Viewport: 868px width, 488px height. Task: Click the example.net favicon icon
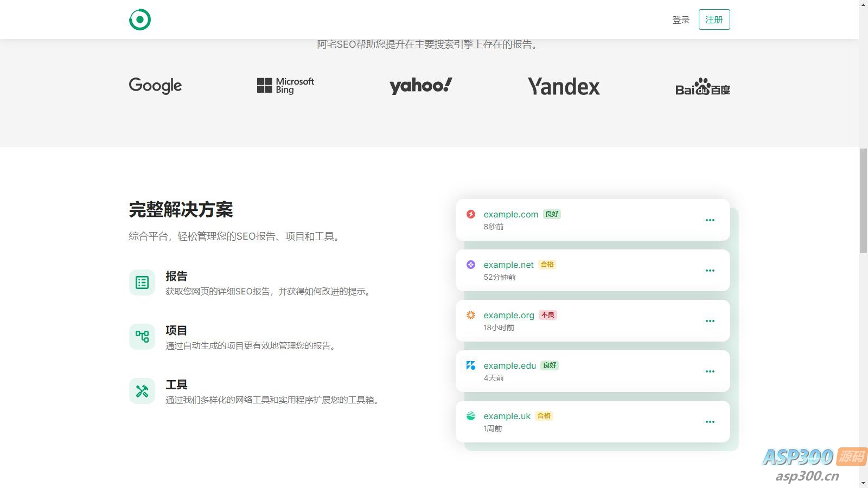point(471,265)
